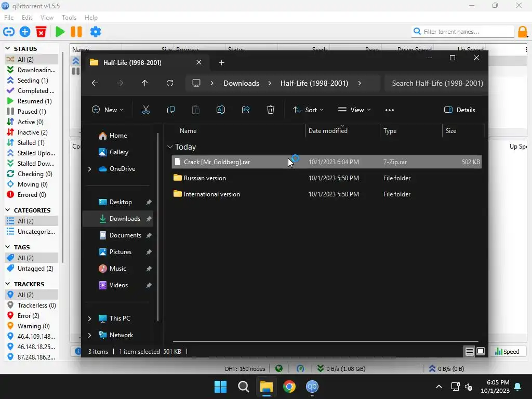Filter trackers by Error (2)
Screen dimensions: 532x399
31,315
